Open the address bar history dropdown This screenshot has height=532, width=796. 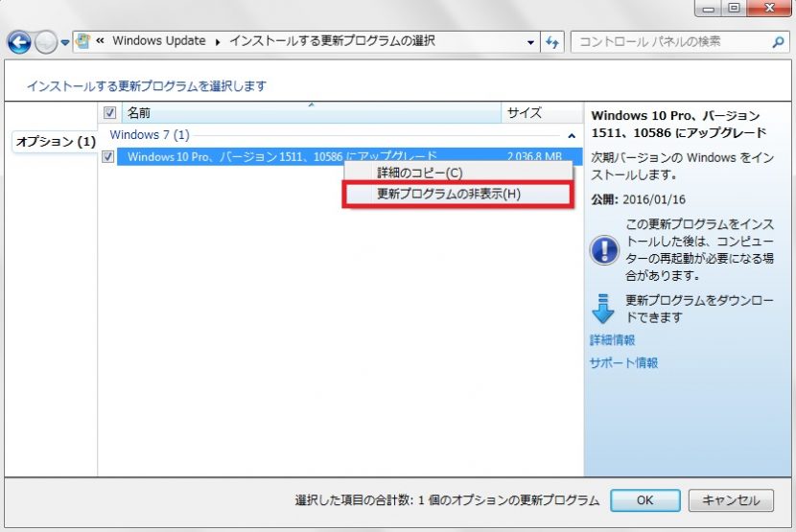click(x=530, y=42)
